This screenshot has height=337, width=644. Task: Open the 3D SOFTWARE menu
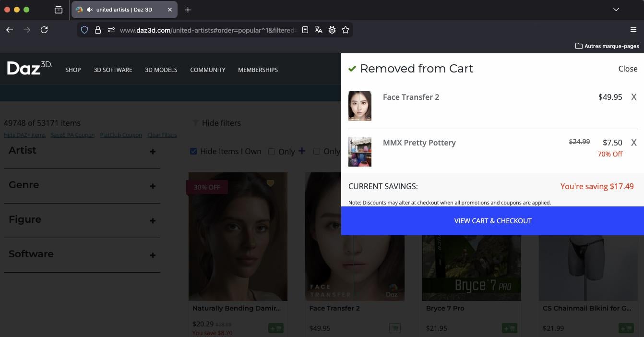[x=113, y=70]
